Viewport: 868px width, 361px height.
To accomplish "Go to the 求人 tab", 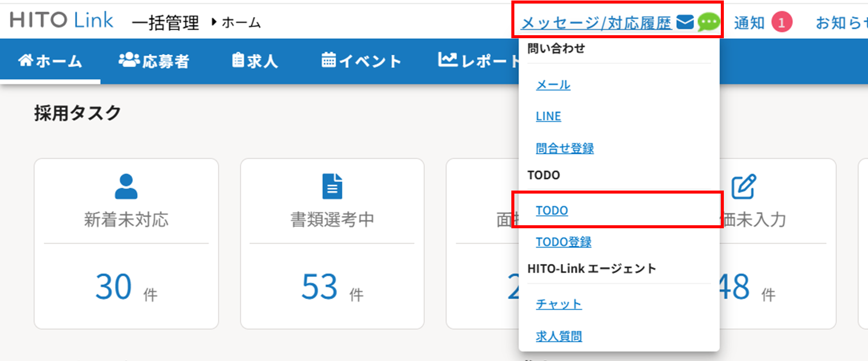I will pyautogui.click(x=255, y=61).
